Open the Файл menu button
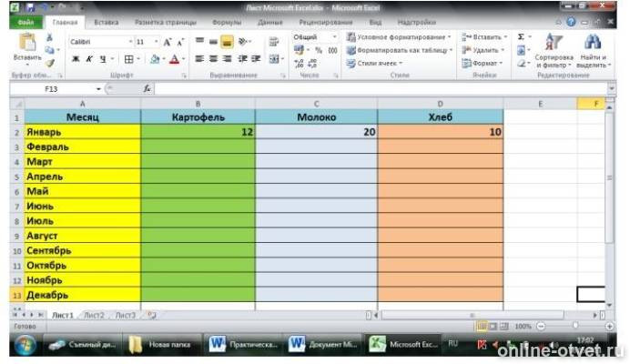Viewport: 630px width, 364px height. pos(25,21)
